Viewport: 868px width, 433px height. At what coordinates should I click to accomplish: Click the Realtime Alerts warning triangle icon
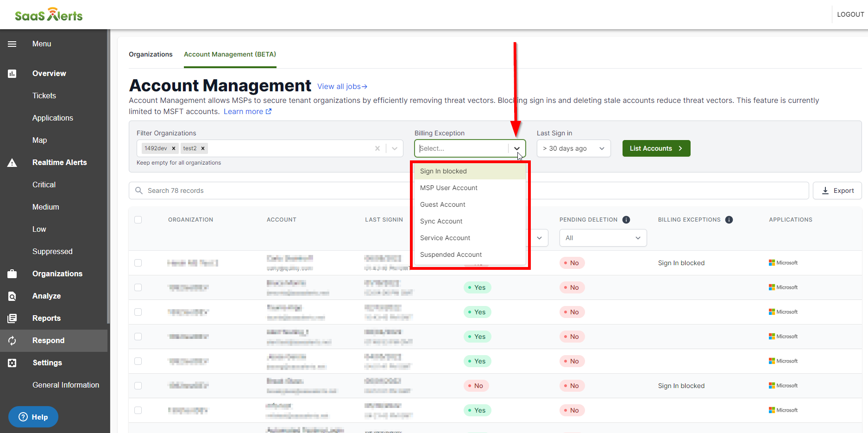click(x=12, y=163)
